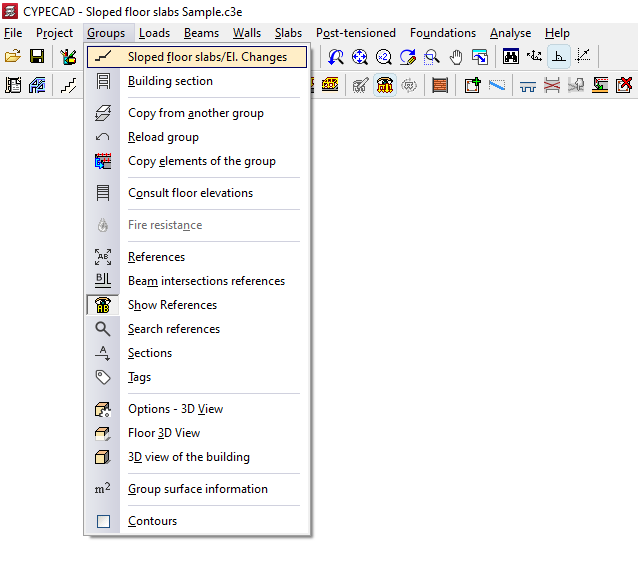The image size is (638, 566).
Task: Open Options - 3D View
Action: pyautogui.click(x=197, y=409)
